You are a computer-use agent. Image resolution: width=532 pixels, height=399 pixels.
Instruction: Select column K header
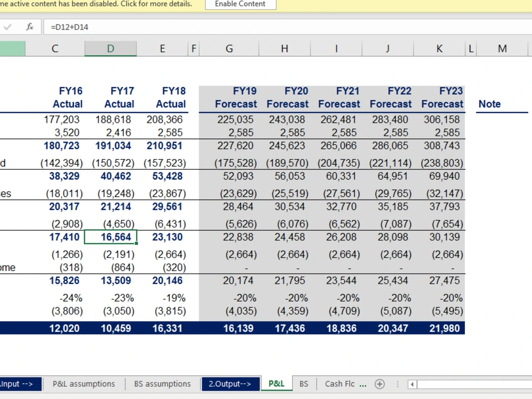[x=439, y=48]
